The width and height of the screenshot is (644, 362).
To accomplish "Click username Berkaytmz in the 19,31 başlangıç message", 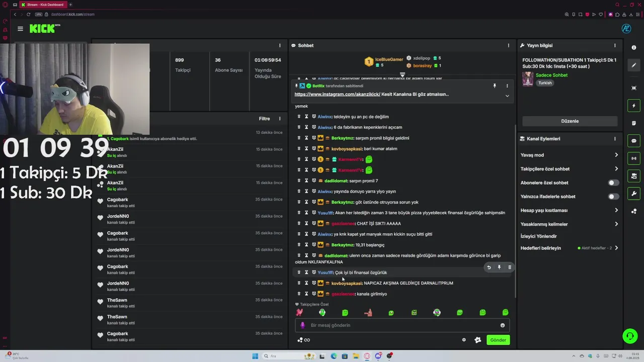I will click(343, 245).
